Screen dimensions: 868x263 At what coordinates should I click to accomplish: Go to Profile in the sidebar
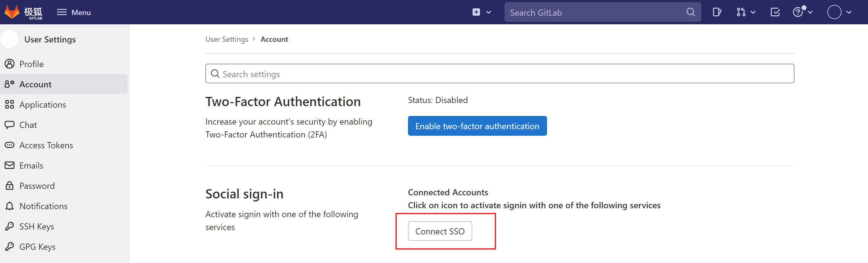coord(31,64)
